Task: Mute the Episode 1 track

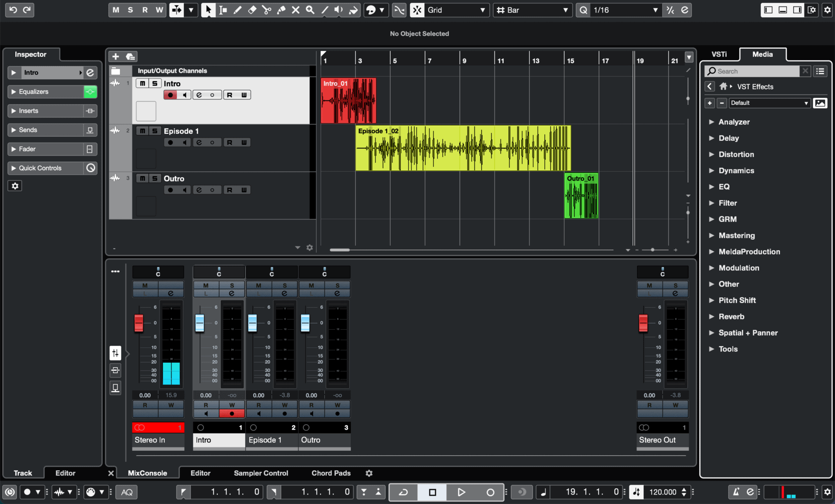Action: [142, 130]
